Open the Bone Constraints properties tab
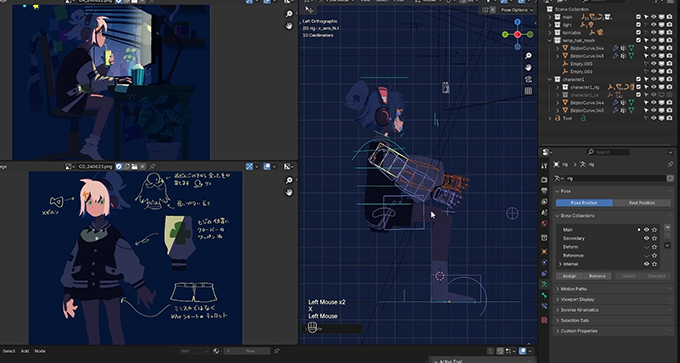The height and width of the screenshot is (363, 680). pyautogui.click(x=544, y=306)
